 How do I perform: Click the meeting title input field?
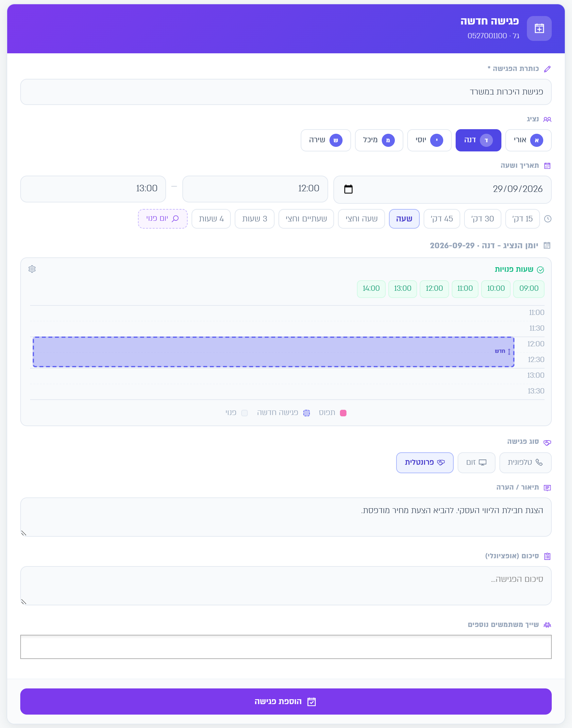pos(286,92)
